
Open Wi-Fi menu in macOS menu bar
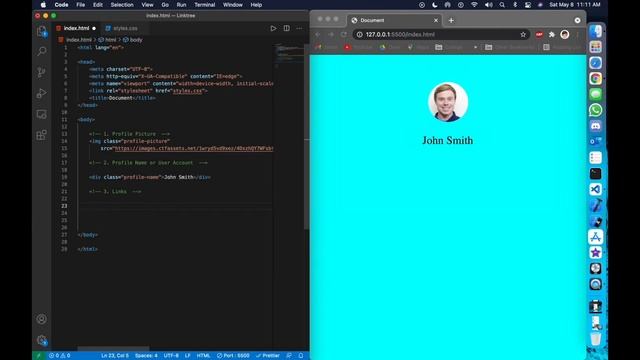click(474, 5)
